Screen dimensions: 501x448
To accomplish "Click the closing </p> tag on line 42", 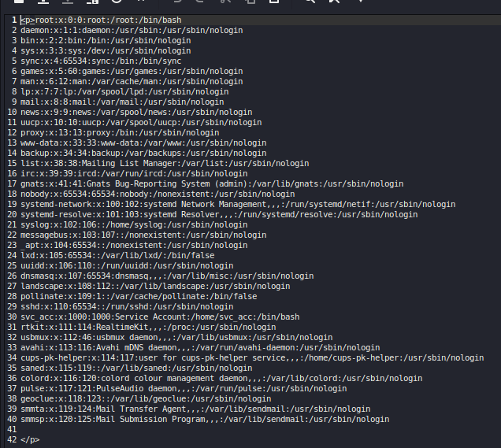I will [x=30, y=439].
